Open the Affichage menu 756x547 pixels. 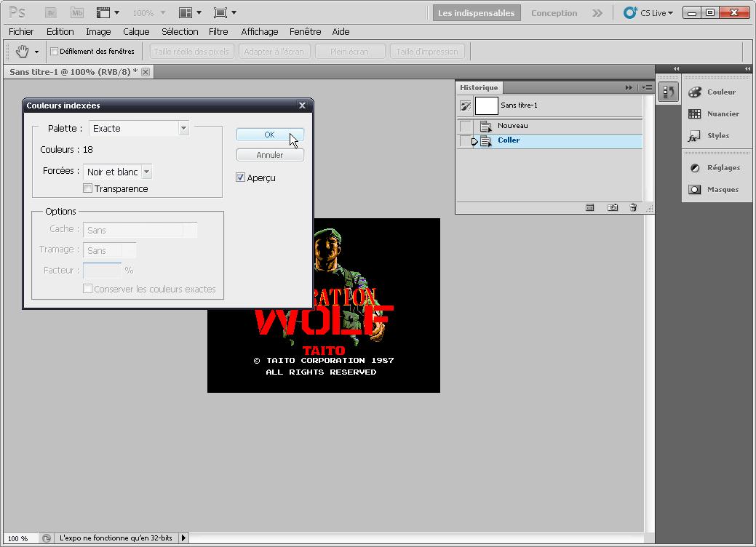(x=259, y=32)
